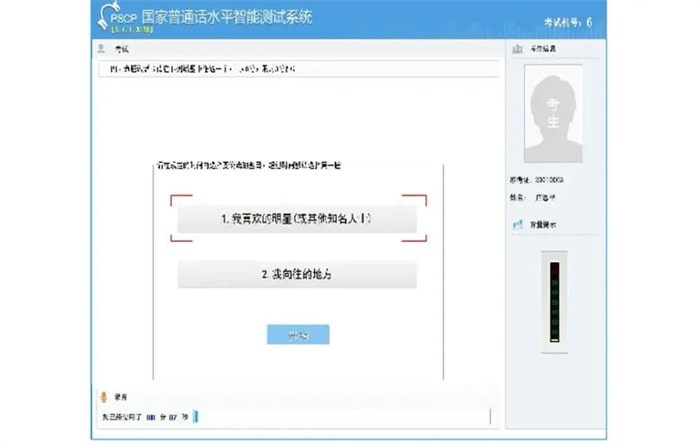
Task: Click the 音量提示 volume icon
Action: tap(517, 224)
